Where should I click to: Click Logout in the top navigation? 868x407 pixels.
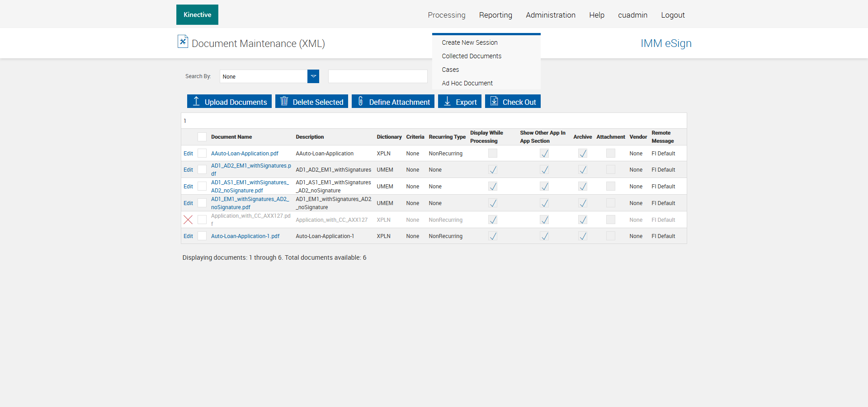(673, 15)
